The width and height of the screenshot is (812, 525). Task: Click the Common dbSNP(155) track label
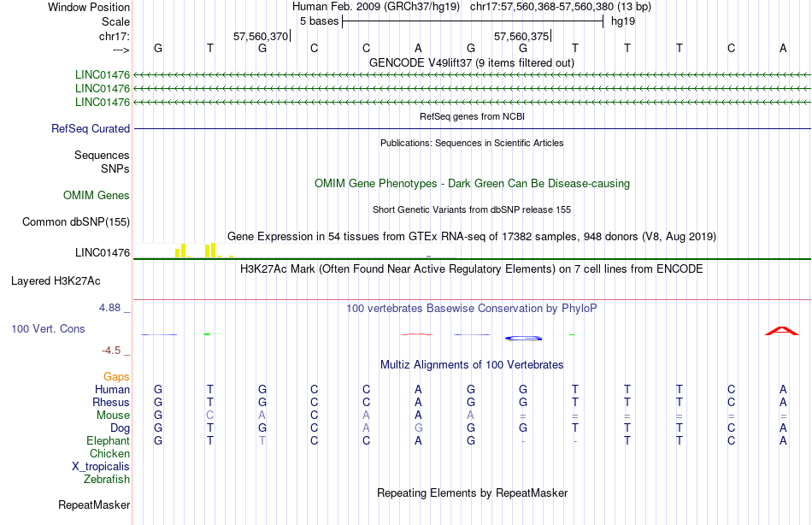[76, 221]
